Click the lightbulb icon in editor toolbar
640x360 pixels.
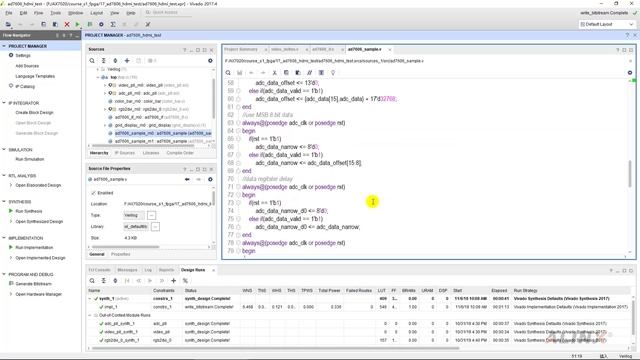tap(333, 73)
